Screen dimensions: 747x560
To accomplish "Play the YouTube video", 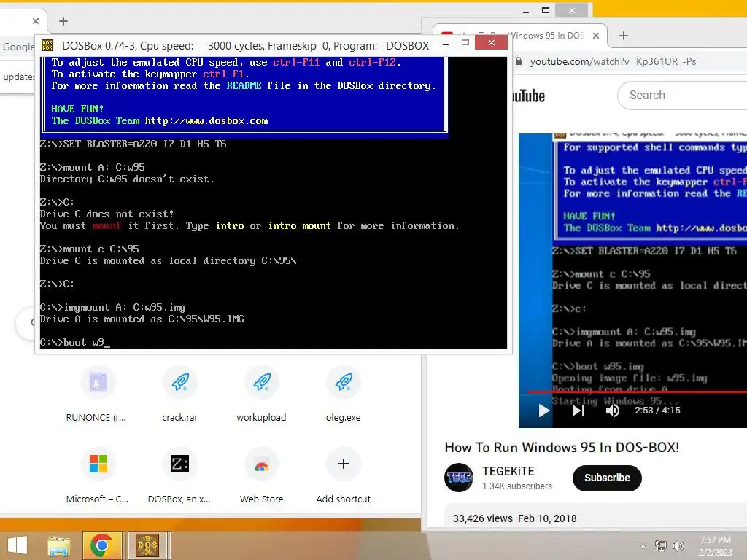I will (x=543, y=411).
